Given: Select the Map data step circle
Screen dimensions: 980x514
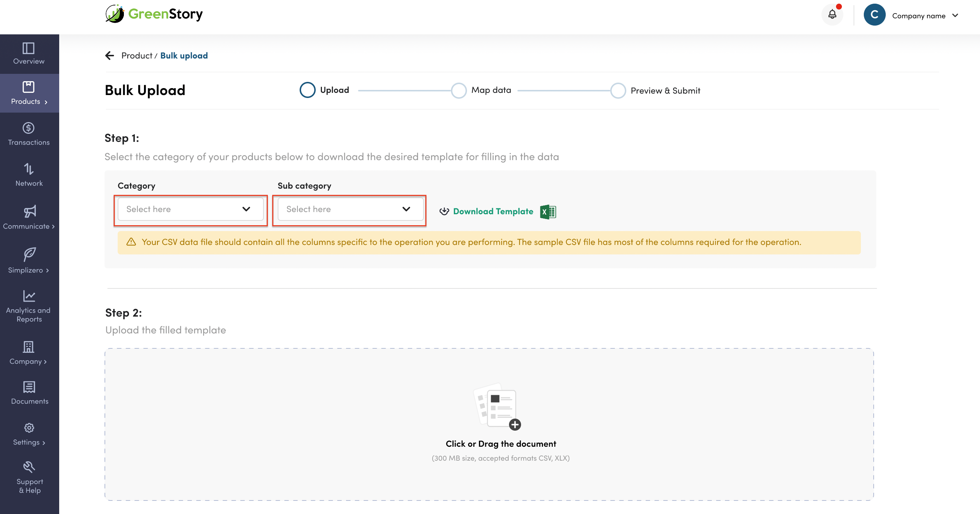Looking at the screenshot, I should [459, 91].
